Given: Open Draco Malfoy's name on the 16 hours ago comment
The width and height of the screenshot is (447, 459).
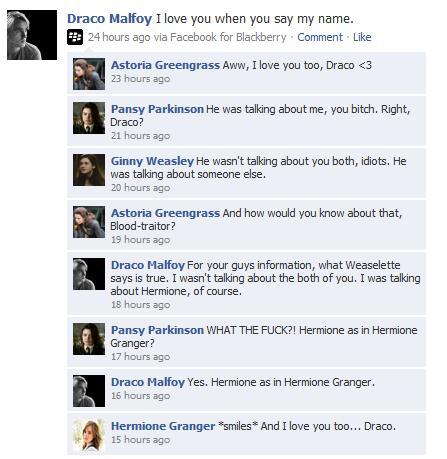Looking at the screenshot, I should (x=148, y=382).
